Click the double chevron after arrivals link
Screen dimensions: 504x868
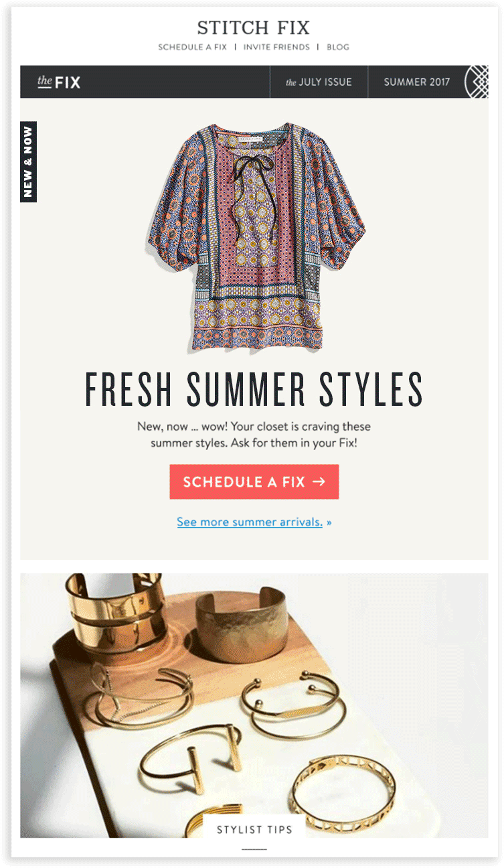pyautogui.click(x=329, y=522)
